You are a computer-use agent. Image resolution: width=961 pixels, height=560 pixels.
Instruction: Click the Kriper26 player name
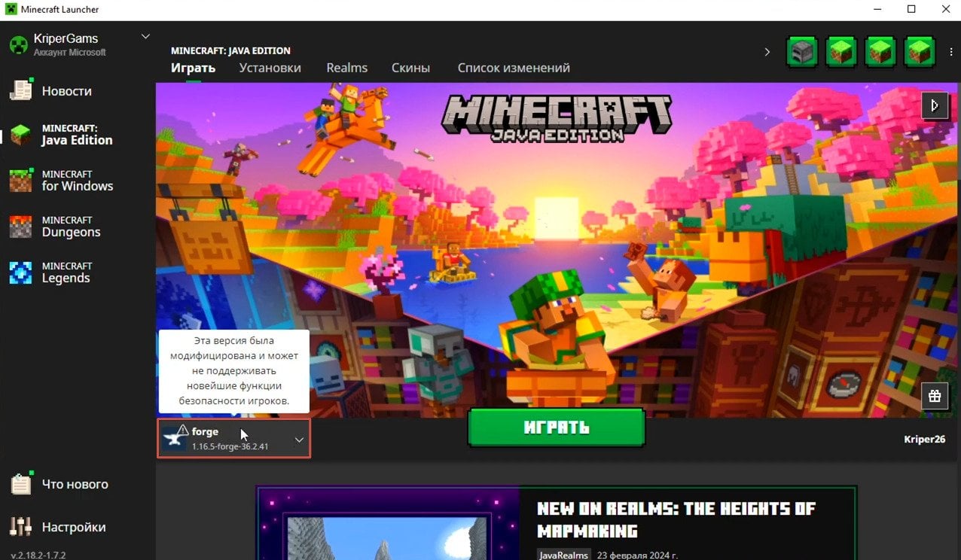(x=924, y=439)
